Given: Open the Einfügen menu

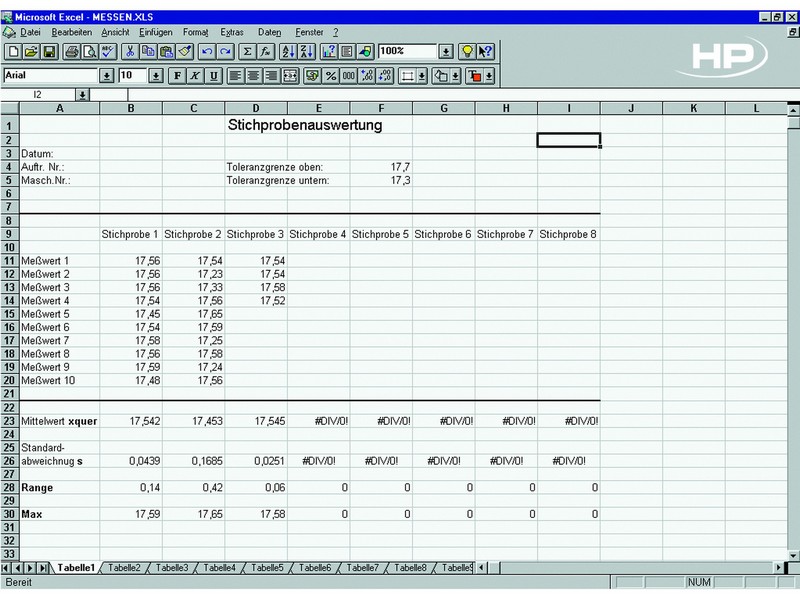Looking at the screenshot, I should tap(156, 32).
